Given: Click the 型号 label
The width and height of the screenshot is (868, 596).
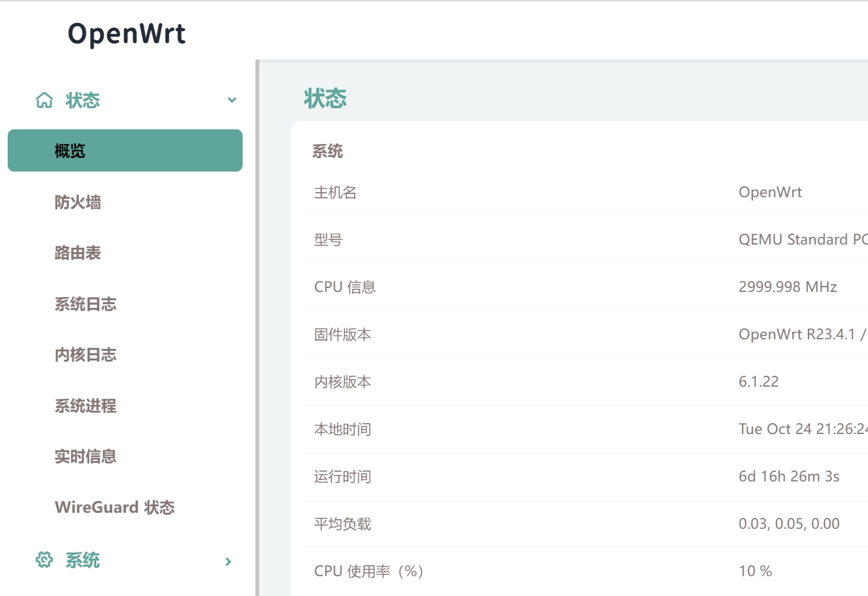Looking at the screenshot, I should coord(328,239).
